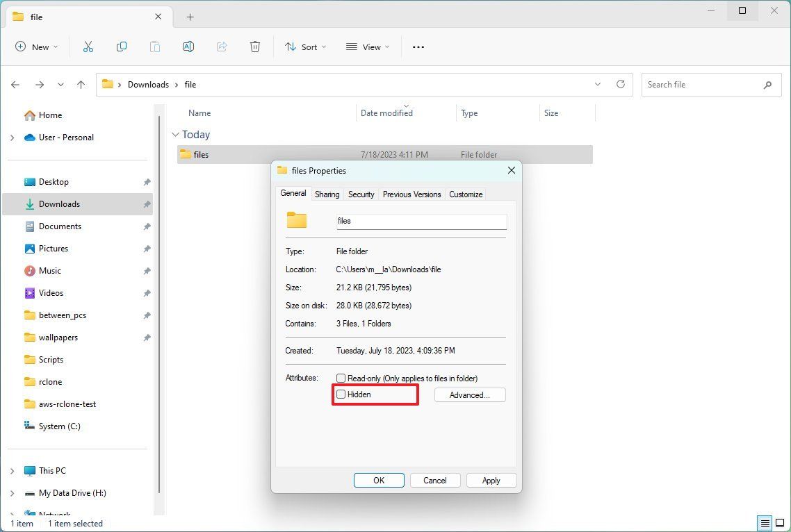
Task: Open the View dropdown menu
Action: click(x=367, y=47)
